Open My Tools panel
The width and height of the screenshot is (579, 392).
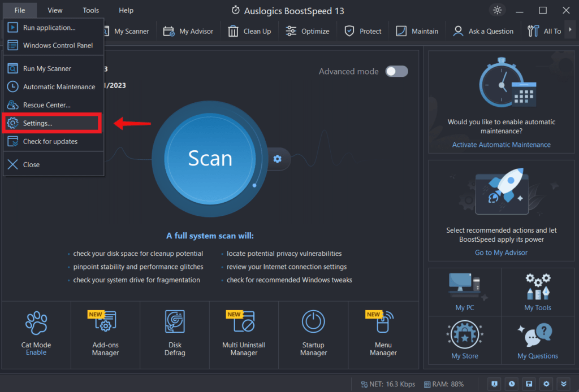tap(537, 291)
